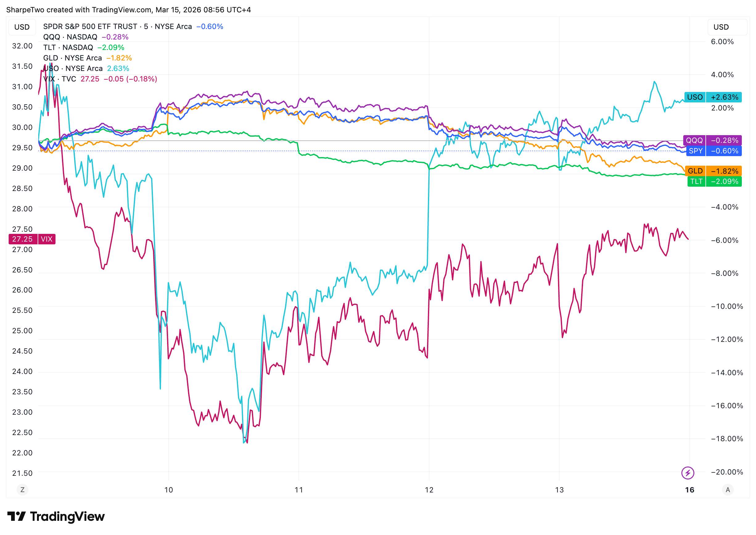Click the VIX 27.25 left-axis label
This screenshot has width=756, height=535.
tap(32, 239)
